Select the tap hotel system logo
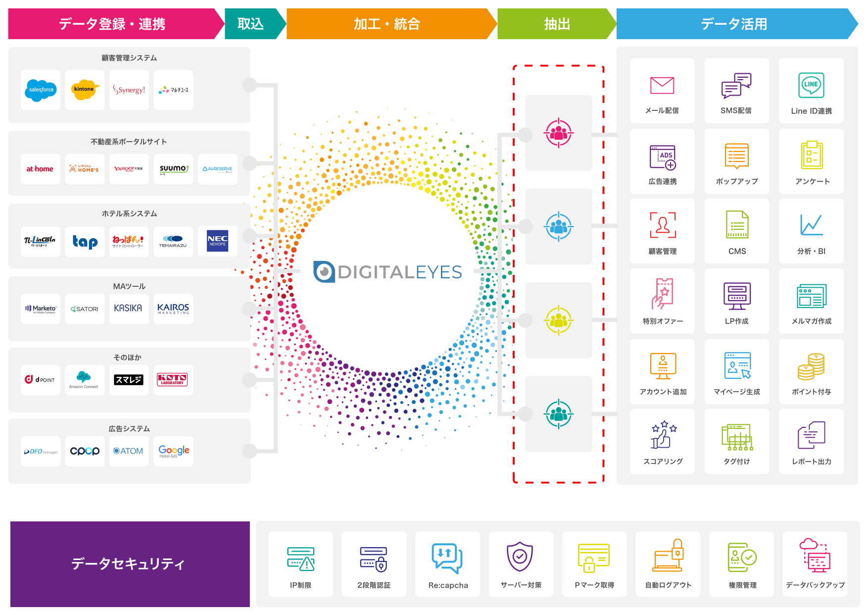This screenshot has height=615, width=868. click(85, 242)
